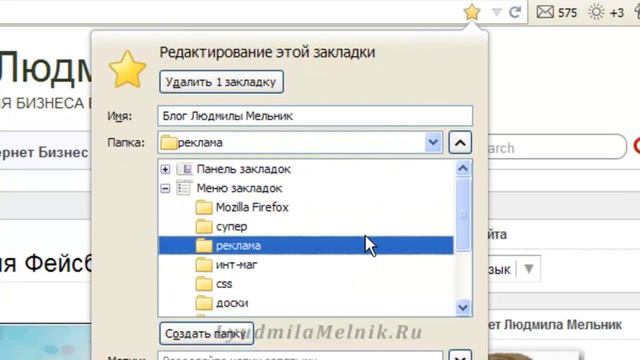Click the search field on the webpage
The width and height of the screenshot is (640, 360).
click(557, 148)
